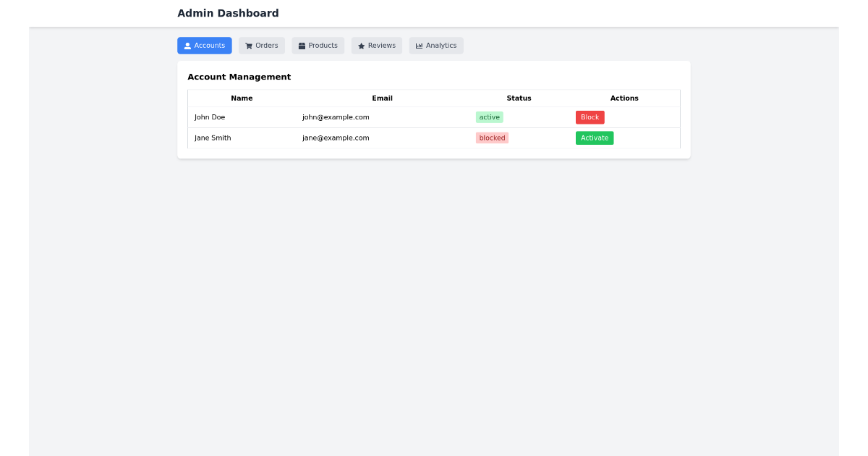
Task: Click the bar chart icon on Analytics
Action: pyautogui.click(x=418, y=45)
